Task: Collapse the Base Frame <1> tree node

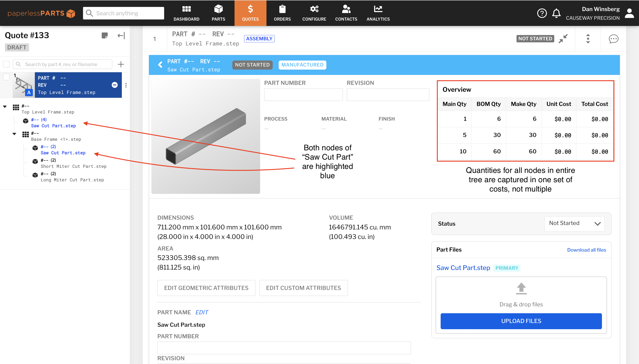Action: [x=14, y=134]
